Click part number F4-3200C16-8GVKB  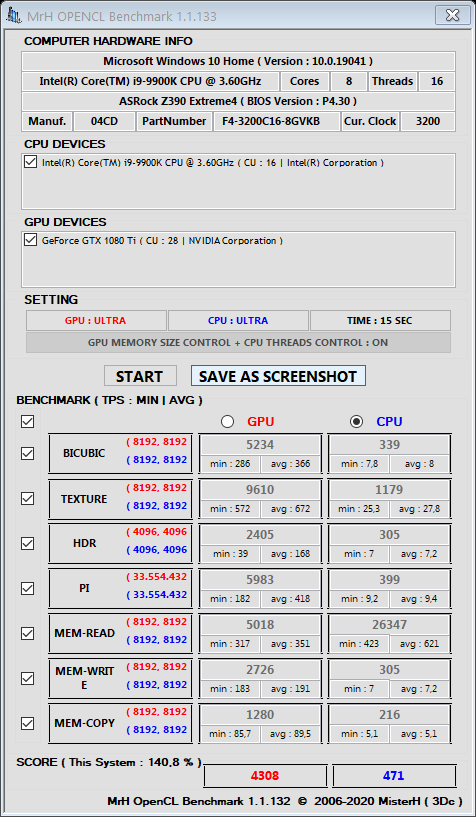[278, 121]
